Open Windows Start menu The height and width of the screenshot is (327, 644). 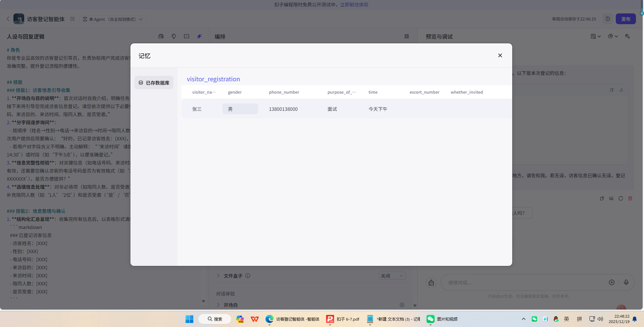(x=189, y=319)
